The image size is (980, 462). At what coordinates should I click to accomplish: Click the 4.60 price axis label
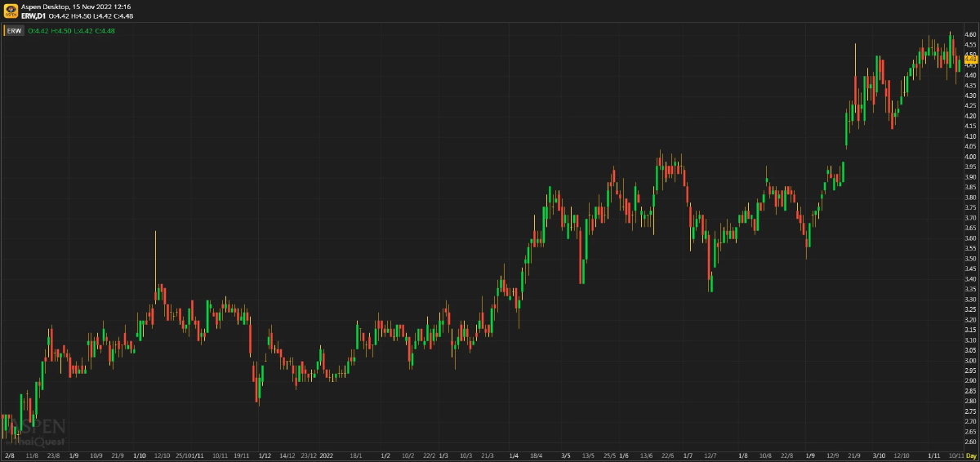970,34
